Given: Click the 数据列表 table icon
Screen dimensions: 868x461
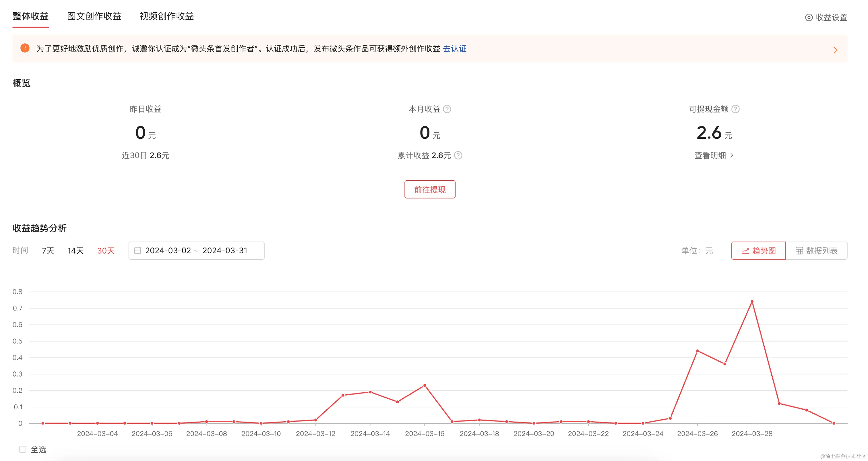Looking at the screenshot, I should coord(799,251).
